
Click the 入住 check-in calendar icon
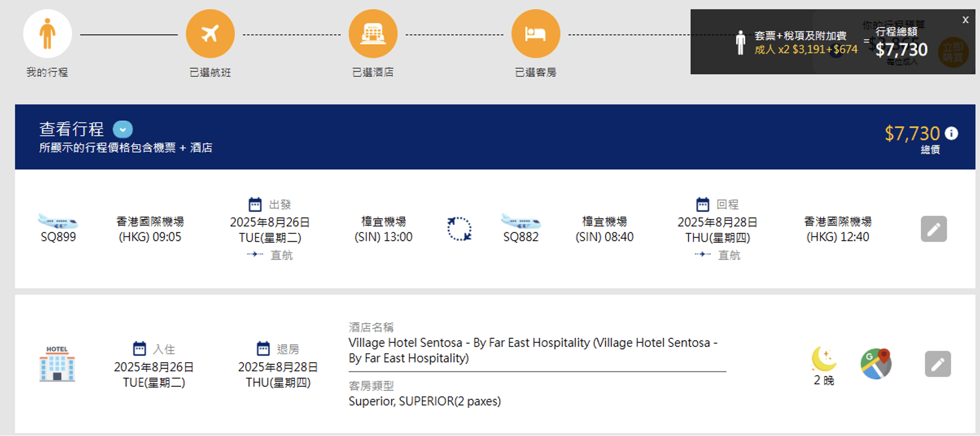click(x=140, y=349)
